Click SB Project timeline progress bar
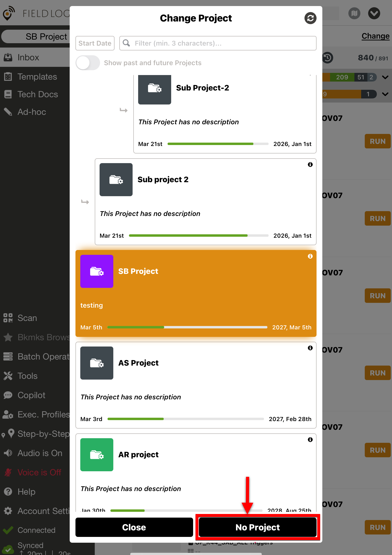 click(x=187, y=327)
